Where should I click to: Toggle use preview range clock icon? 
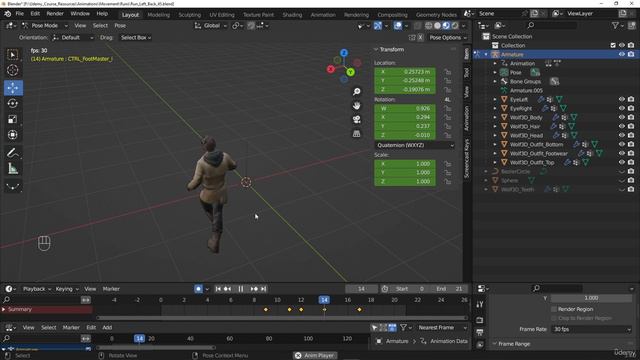pyautogui.click(x=385, y=289)
